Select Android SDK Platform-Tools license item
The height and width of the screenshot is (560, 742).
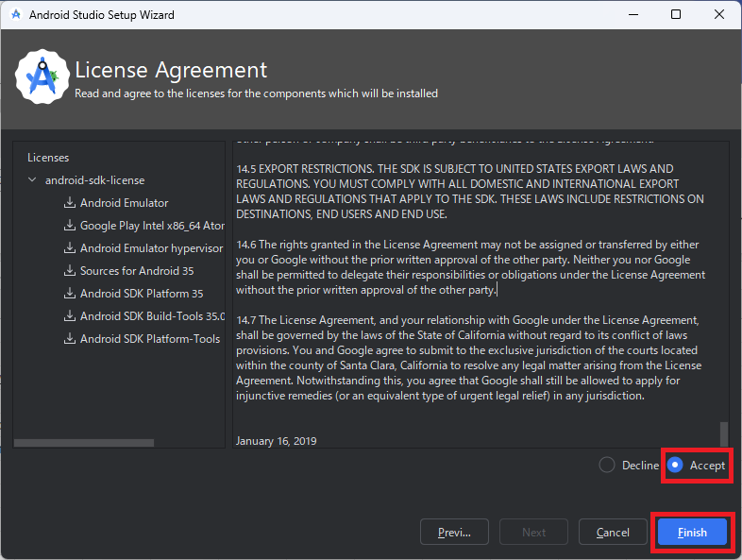pos(149,339)
